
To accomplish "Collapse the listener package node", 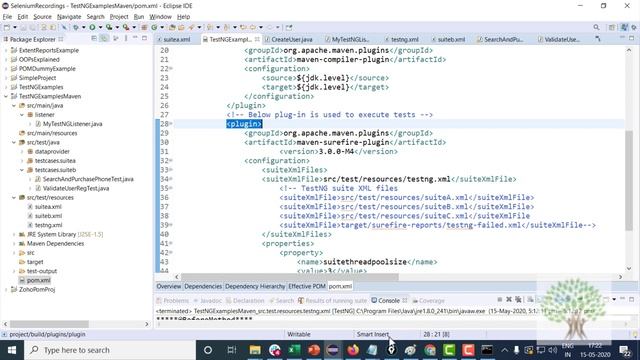I will click(x=22, y=115).
